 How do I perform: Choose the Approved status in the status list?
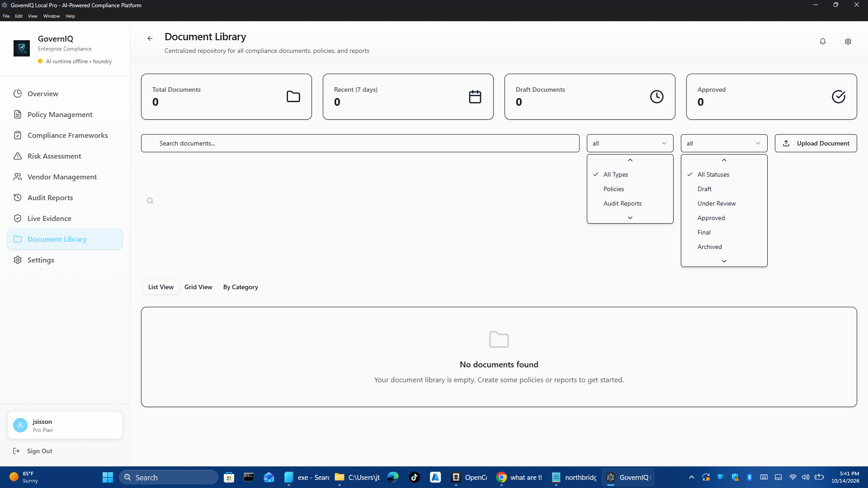(x=724, y=218)
